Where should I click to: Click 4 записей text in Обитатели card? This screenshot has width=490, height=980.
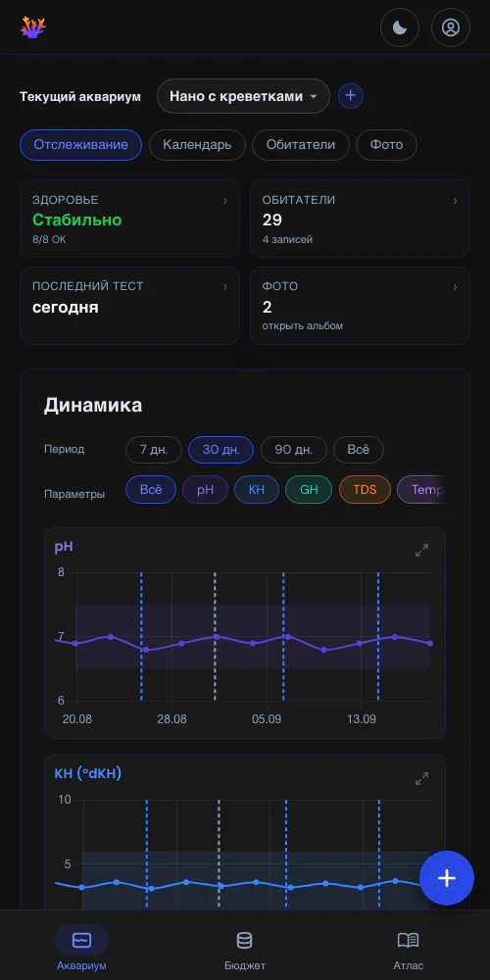point(287,239)
